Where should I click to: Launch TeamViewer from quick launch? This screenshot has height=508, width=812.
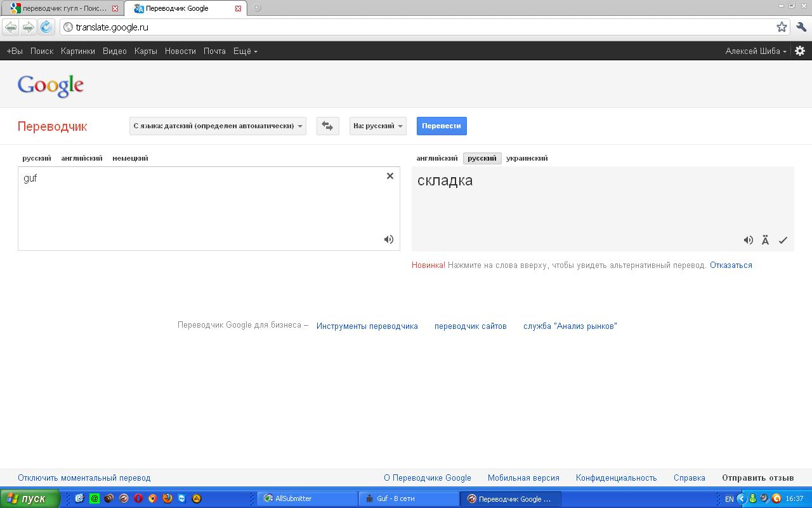coord(182,498)
